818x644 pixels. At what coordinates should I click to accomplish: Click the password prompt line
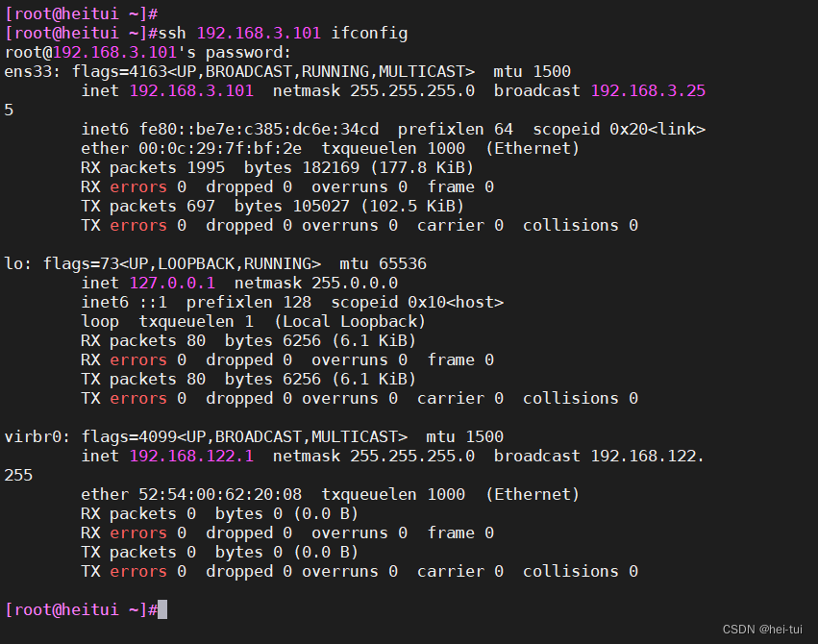tap(148, 52)
